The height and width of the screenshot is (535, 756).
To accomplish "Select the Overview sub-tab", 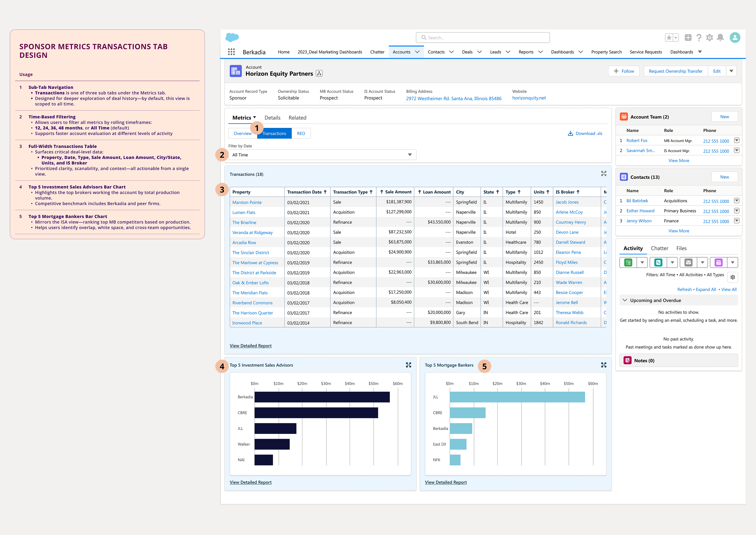I will click(243, 133).
